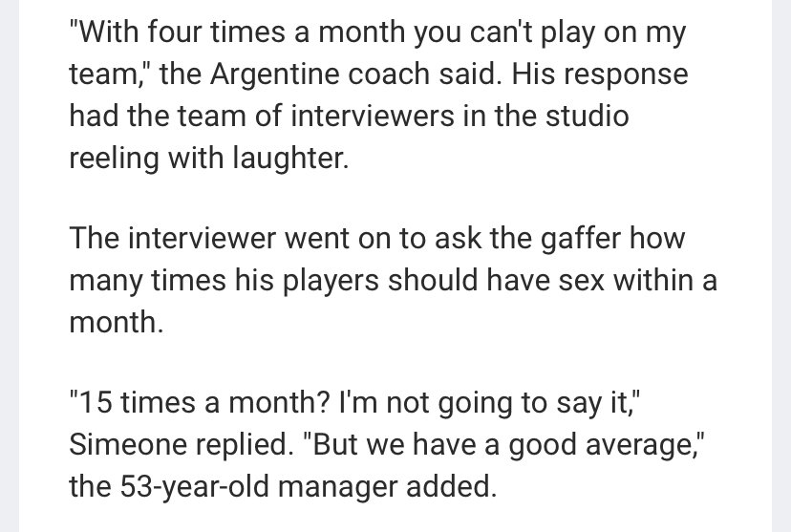Screen dimensions: 791x532
Task: Click the '53-year-old' text
Action: (x=194, y=487)
